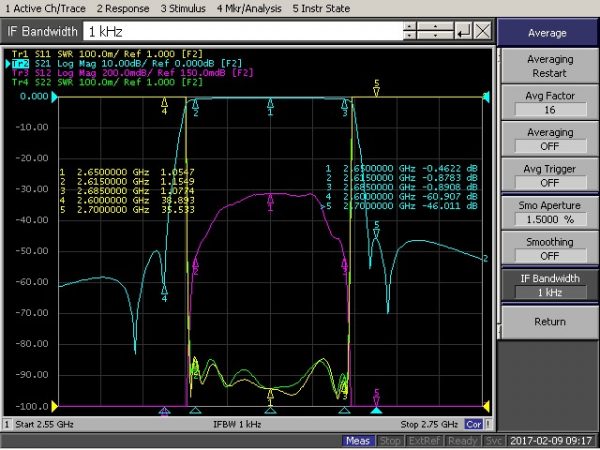
Task: Click the yellow reference arrow beside -100.0
Action: pyautogui.click(x=54, y=406)
